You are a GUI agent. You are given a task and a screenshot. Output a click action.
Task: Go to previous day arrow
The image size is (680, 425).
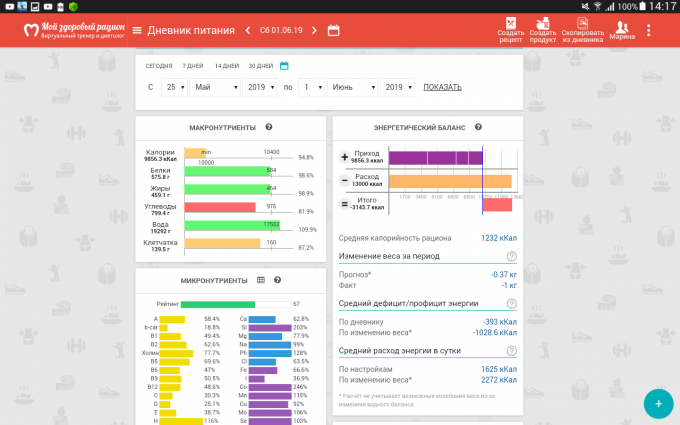248,30
